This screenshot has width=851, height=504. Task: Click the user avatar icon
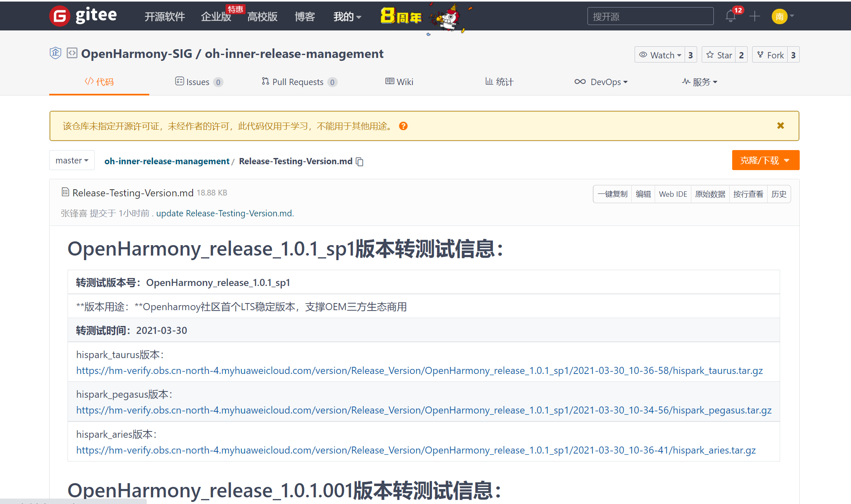pos(779,16)
